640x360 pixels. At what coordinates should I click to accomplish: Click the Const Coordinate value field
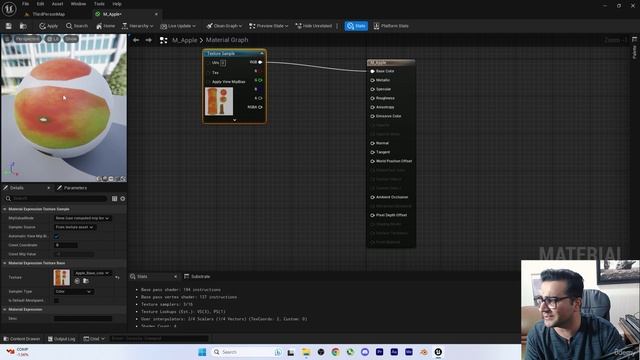(x=66, y=245)
